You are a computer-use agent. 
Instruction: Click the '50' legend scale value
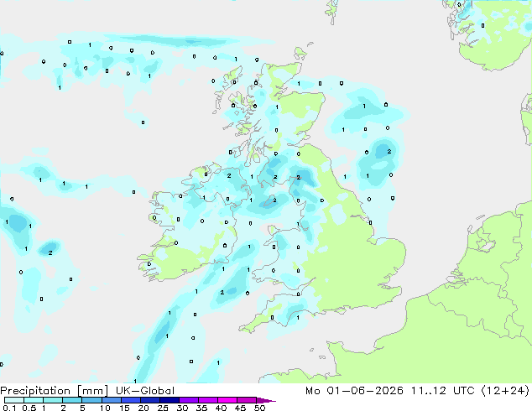(259, 408)
